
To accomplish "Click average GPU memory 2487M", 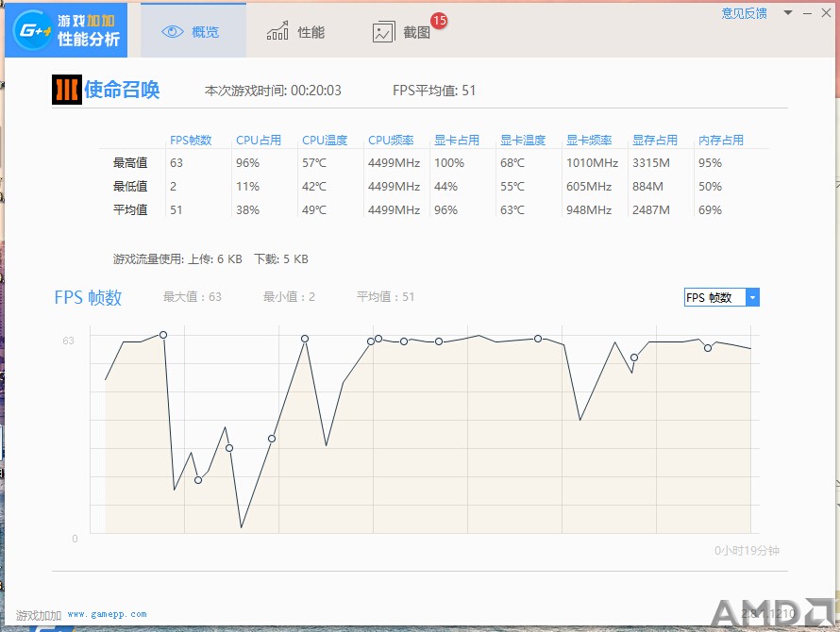I will pos(651,210).
